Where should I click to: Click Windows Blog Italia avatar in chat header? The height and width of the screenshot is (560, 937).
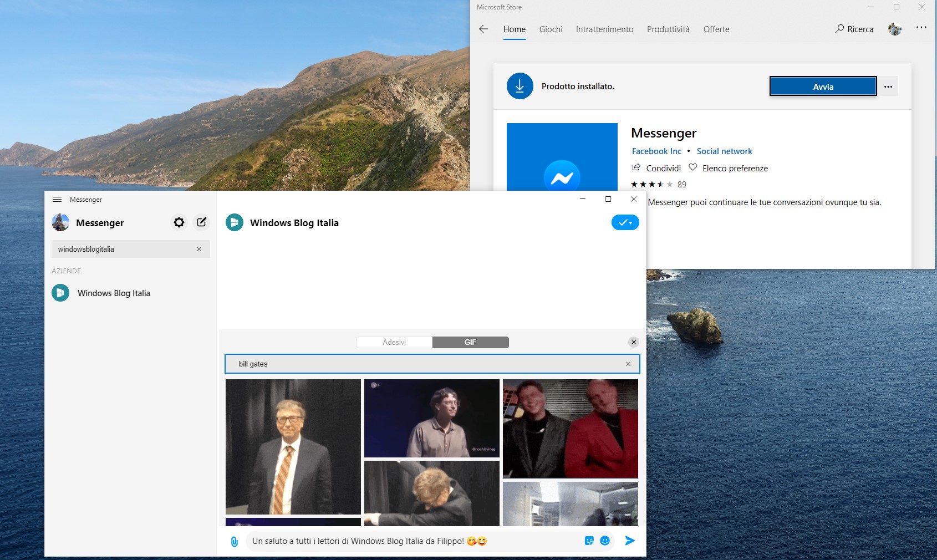(235, 222)
